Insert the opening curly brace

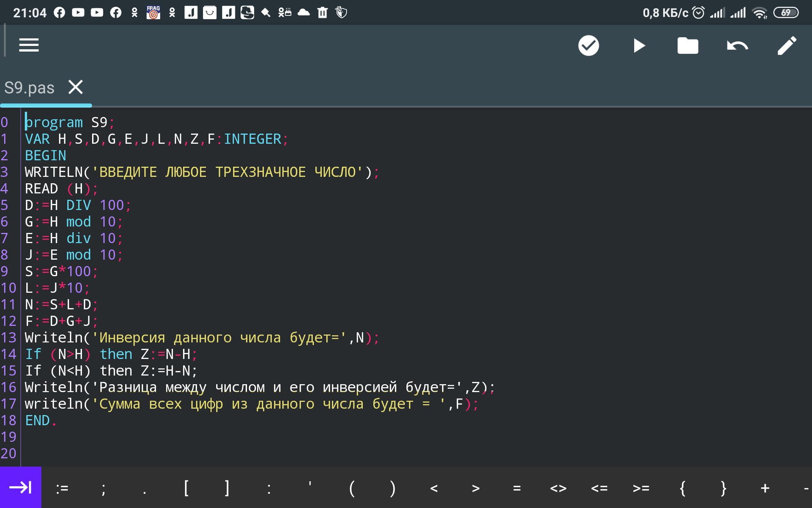click(682, 488)
